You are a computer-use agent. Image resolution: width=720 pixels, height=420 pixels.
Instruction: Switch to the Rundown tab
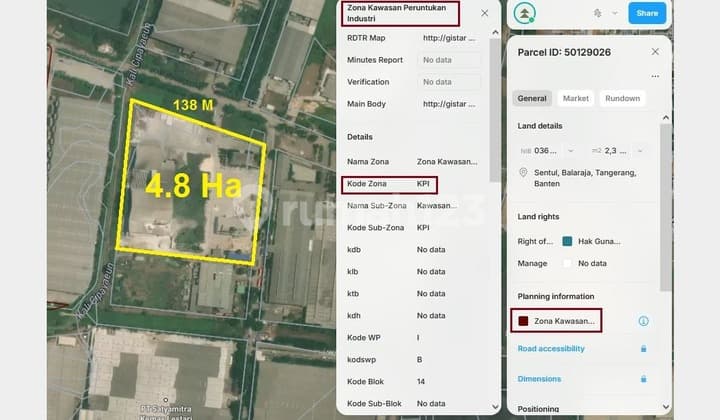click(622, 98)
